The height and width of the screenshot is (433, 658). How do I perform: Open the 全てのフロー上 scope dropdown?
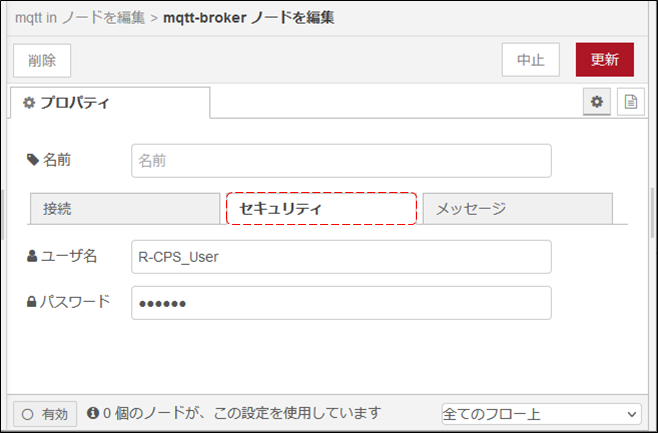click(x=541, y=413)
